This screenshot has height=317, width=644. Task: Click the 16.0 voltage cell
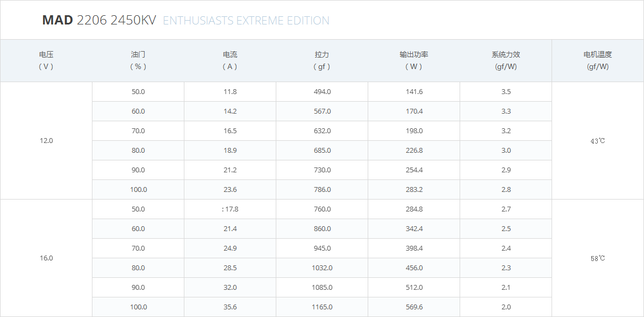point(46,258)
